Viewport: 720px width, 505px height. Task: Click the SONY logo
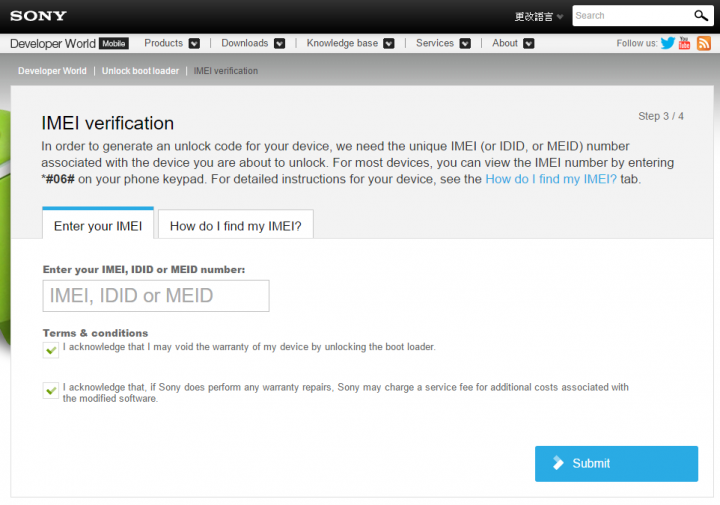pyautogui.click(x=39, y=16)
